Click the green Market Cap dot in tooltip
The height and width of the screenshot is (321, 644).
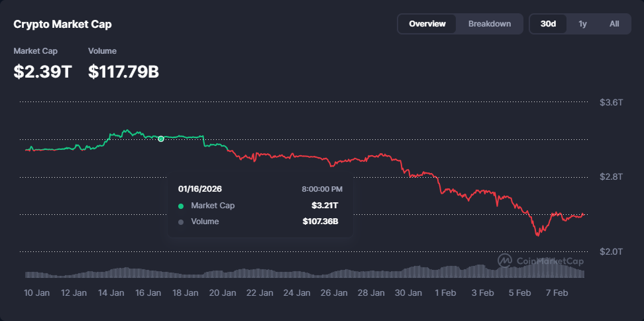coord(181,206)
